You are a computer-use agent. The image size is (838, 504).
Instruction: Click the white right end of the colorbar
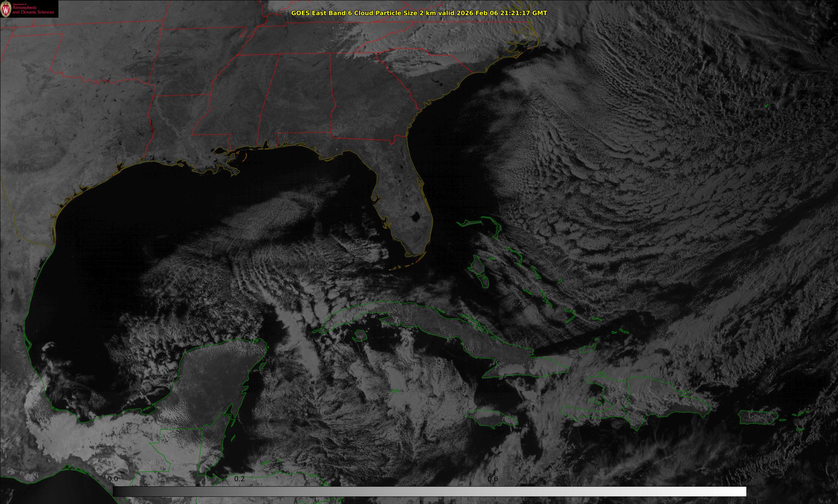(740, 491)
